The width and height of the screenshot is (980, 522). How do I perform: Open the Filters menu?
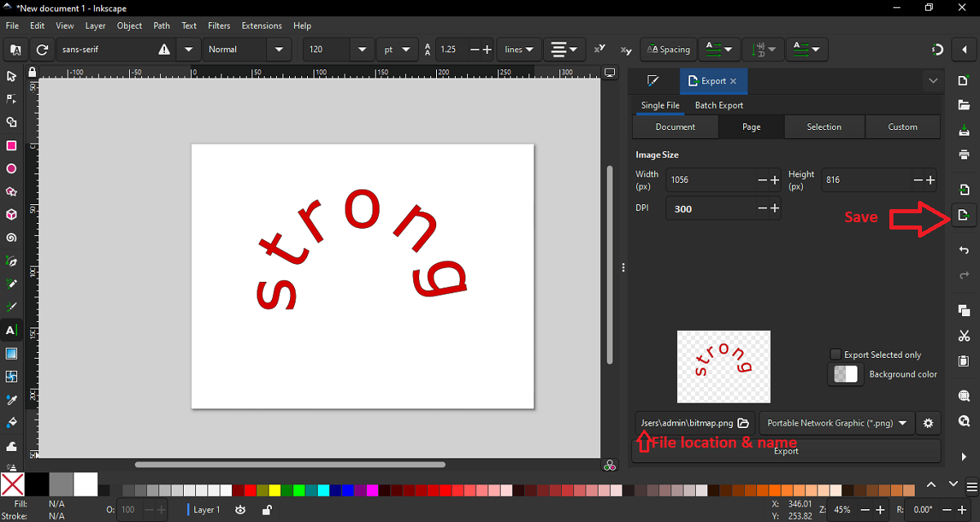click(219, 25)
